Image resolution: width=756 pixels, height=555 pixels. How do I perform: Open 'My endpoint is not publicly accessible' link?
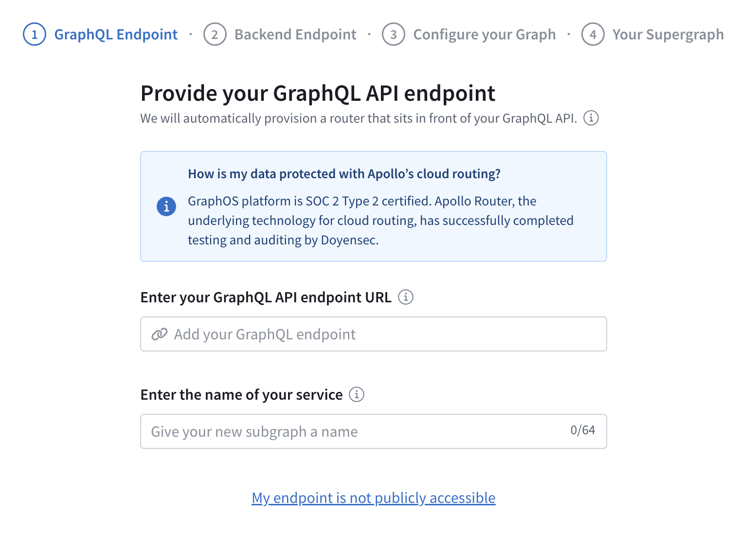(x=373, y=498)
